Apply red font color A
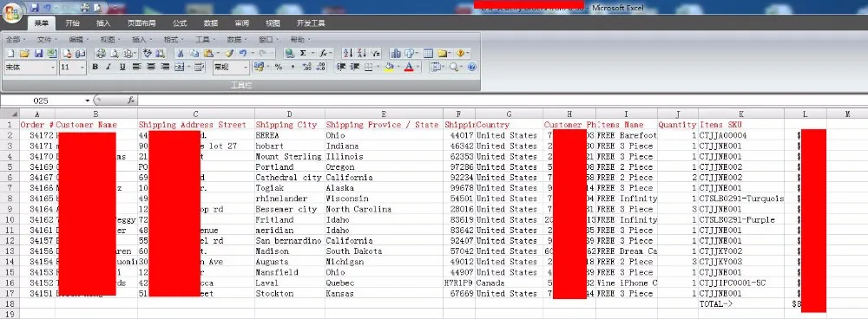The image size is (868, 319). point(409,67)
